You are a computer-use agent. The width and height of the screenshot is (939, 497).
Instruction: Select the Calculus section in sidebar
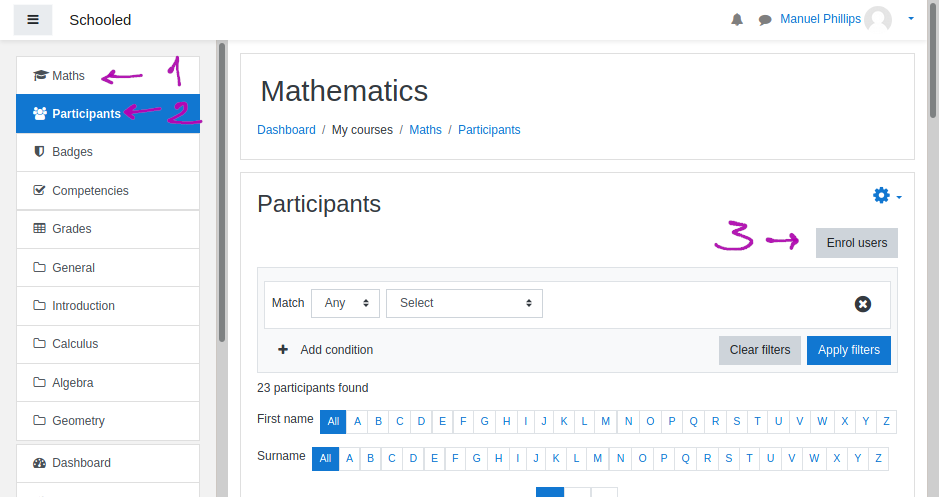tap(75, 344)
